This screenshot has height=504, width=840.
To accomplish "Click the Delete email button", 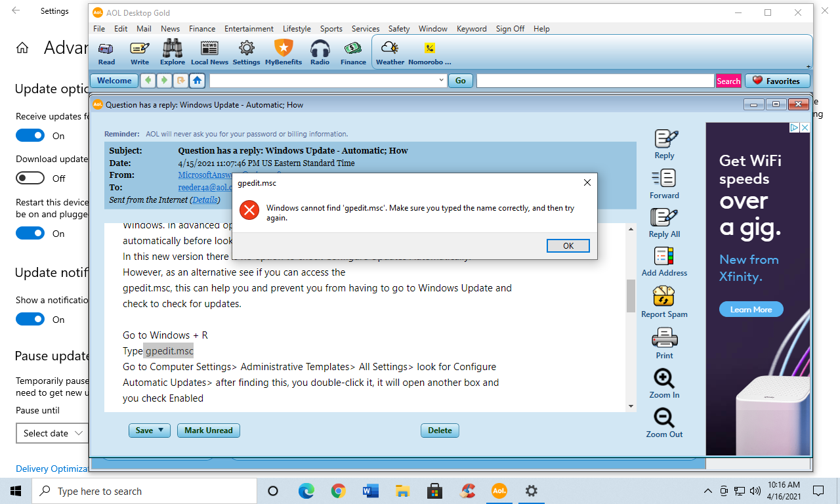I will [440, 430].
